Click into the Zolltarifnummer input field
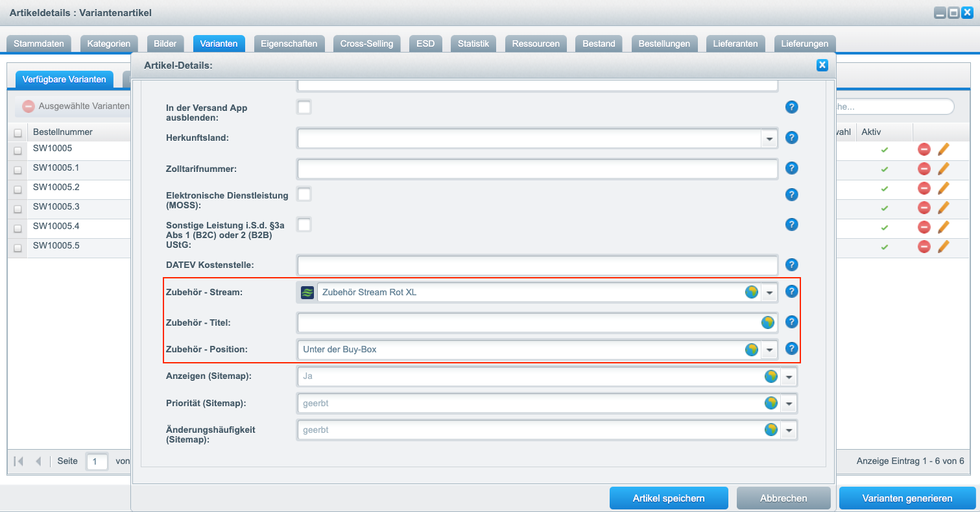Image resolution: width=980 pixels, height=512 pixels. point(538,169)
